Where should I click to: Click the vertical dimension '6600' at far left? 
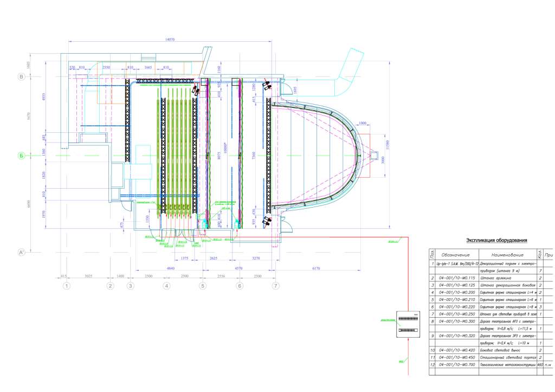[x=29, y=204]
